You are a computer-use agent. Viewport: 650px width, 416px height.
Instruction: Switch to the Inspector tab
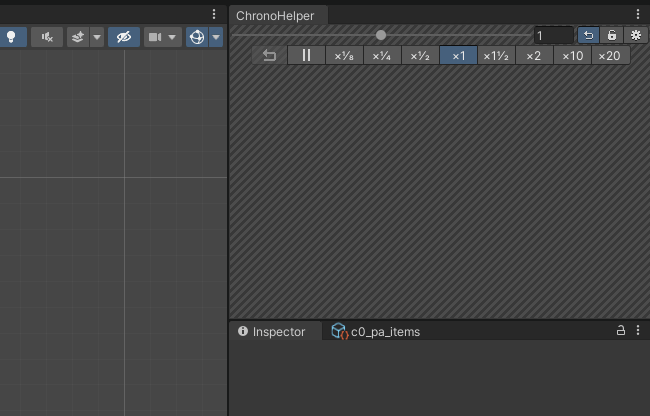point(275,331)
